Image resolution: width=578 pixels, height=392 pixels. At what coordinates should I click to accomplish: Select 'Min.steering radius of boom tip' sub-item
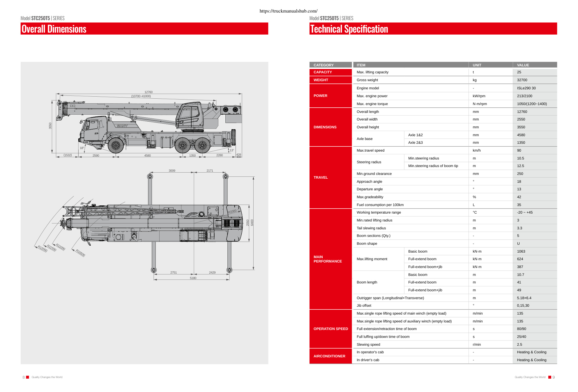(433, 166)
